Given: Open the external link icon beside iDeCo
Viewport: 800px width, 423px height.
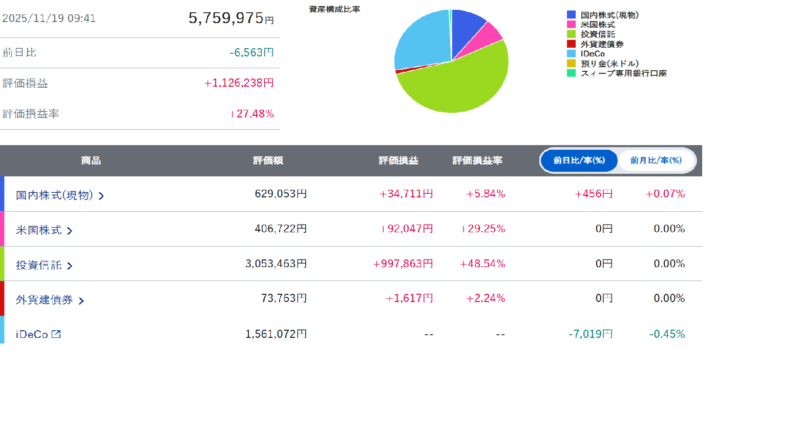Looking at the screenshot, I should coord(56,334).
